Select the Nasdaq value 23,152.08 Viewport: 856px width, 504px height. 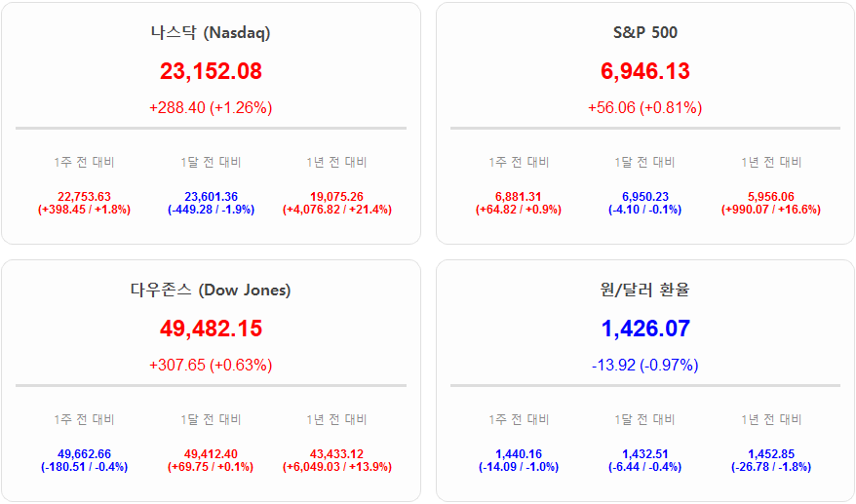211,71
